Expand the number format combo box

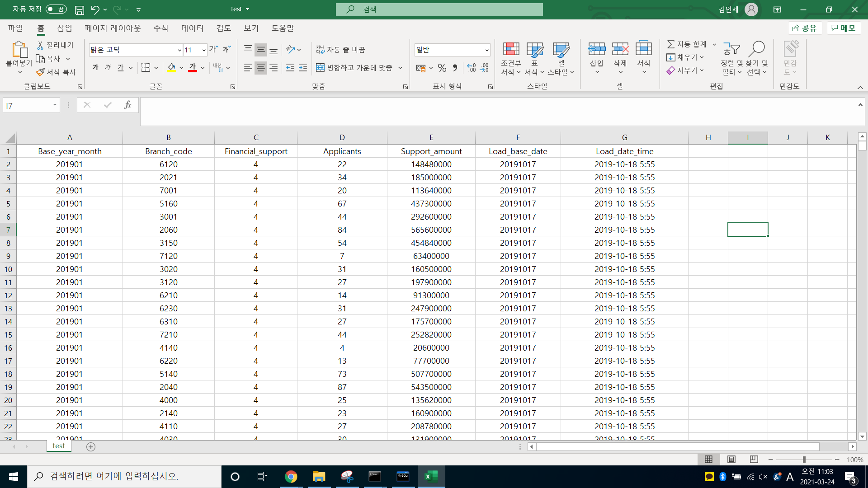pos(487,50)
